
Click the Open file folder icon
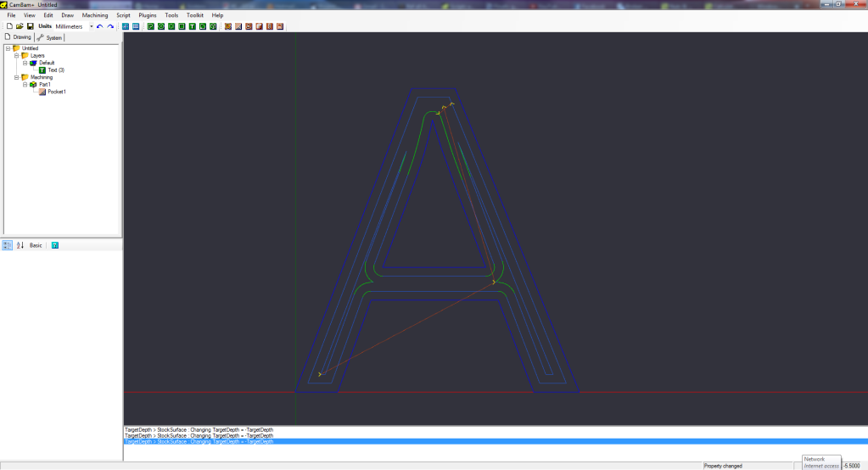tap(20, 26)
